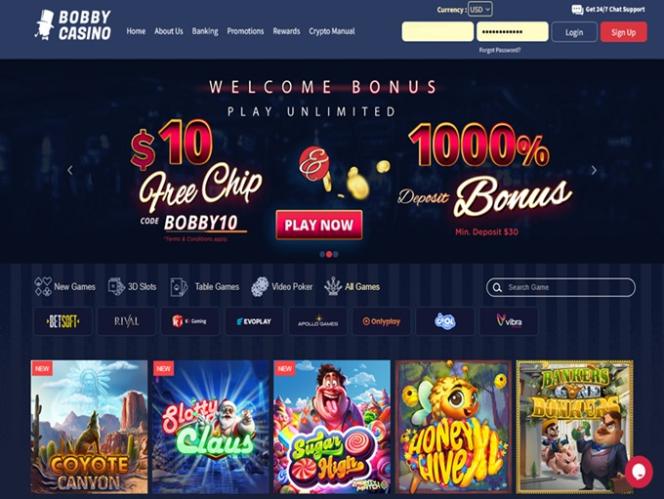Open the 24/7 chat support icon
This screenshot has width=664, height=499.
point(577,10)
